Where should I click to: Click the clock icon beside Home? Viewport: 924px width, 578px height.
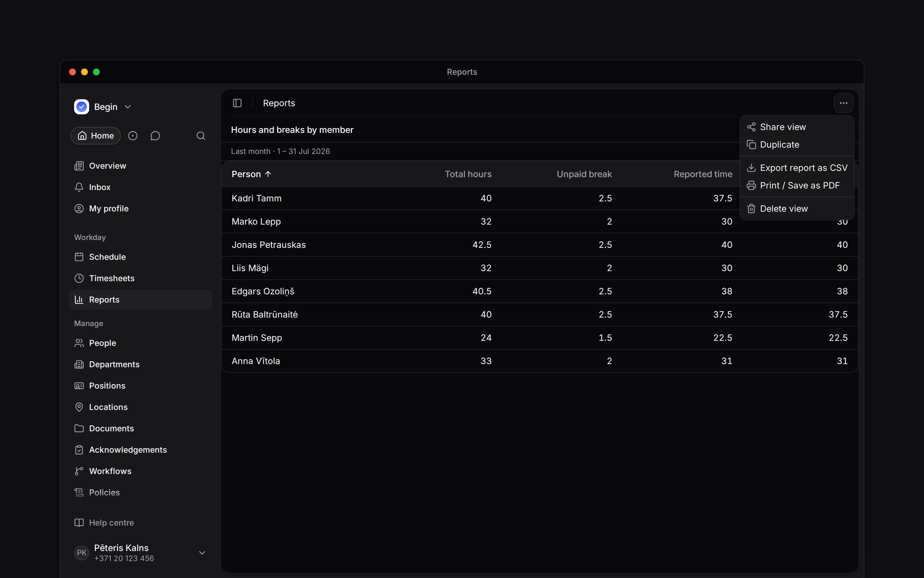pyautogui.click(x=132, y=136)
